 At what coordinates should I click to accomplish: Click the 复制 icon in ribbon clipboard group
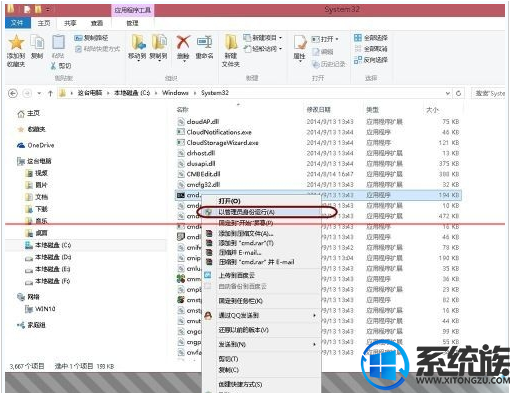(37, 42)
